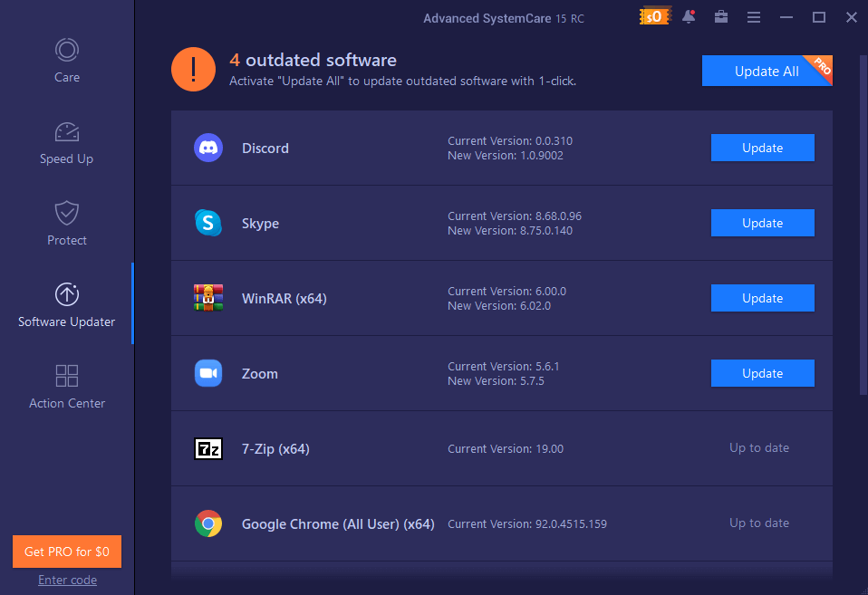Image resolution: width=868 pixels, height=595 pixels.
Task: Select the Software Updater tab label
Action: [66, 321]
